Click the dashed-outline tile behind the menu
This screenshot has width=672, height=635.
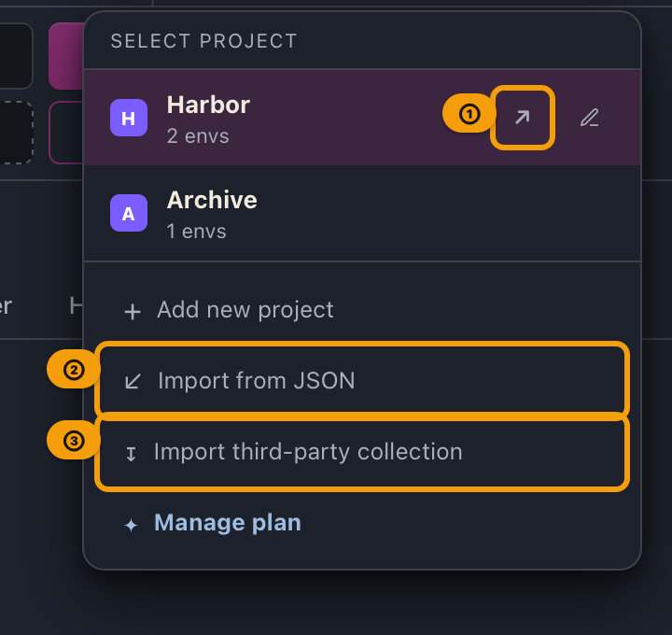(16, 133)
